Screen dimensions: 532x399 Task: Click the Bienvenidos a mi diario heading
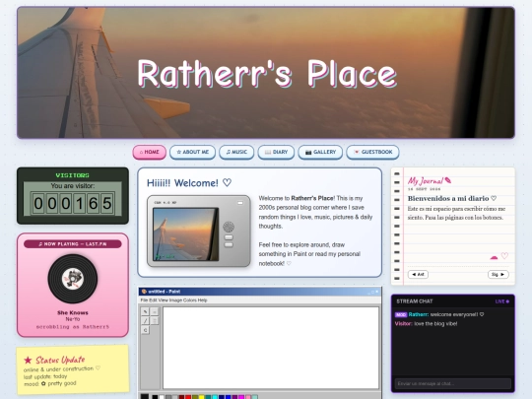pos(452,198)
